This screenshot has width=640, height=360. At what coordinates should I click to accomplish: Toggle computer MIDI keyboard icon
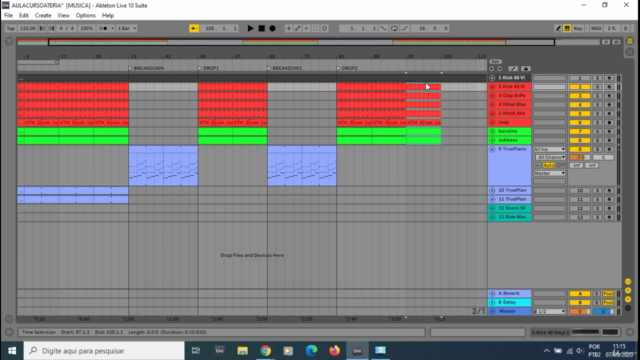(x=567, y=28)
